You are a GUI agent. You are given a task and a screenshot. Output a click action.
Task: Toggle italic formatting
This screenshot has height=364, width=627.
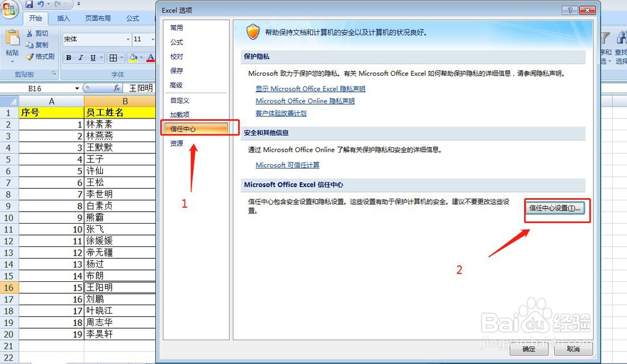click(x=80, y=58)
